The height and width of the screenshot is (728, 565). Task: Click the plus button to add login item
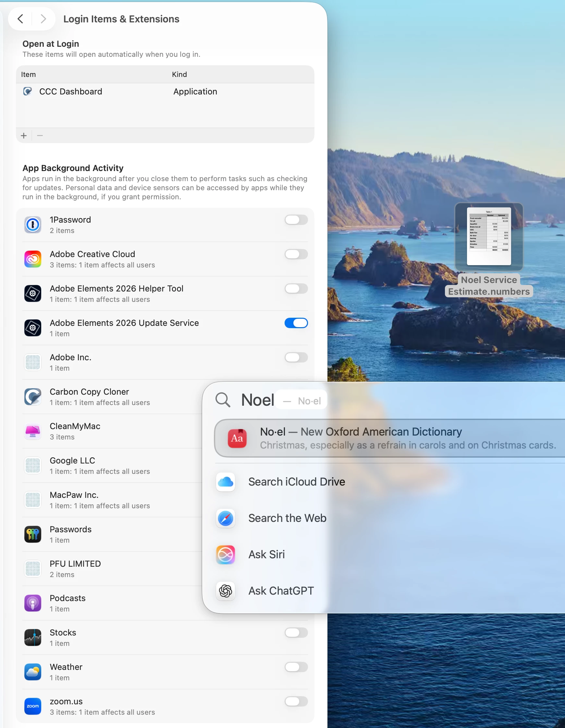tap(24, 136)
